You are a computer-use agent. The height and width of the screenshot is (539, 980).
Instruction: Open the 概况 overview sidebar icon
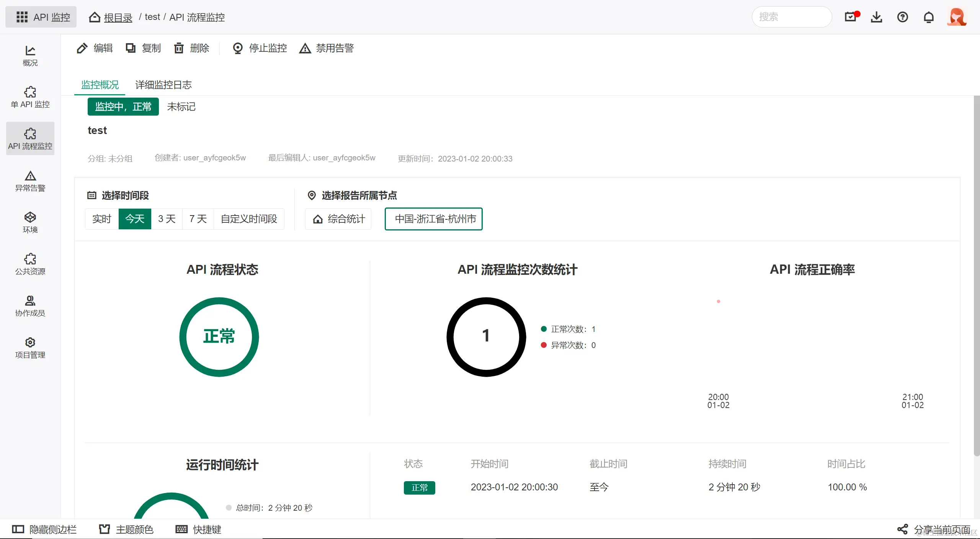30,56
